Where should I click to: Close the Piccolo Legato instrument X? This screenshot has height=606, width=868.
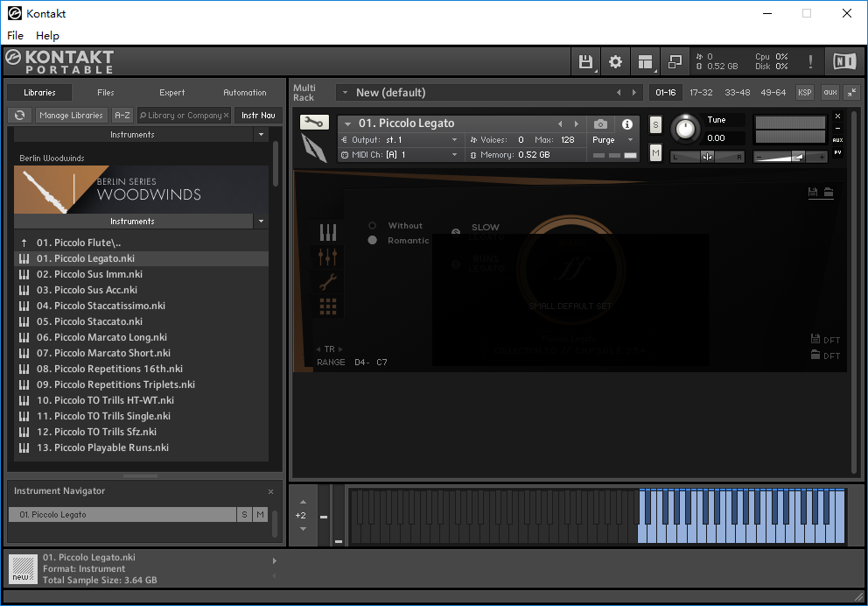pyautogui.click(x=837, y=116)
